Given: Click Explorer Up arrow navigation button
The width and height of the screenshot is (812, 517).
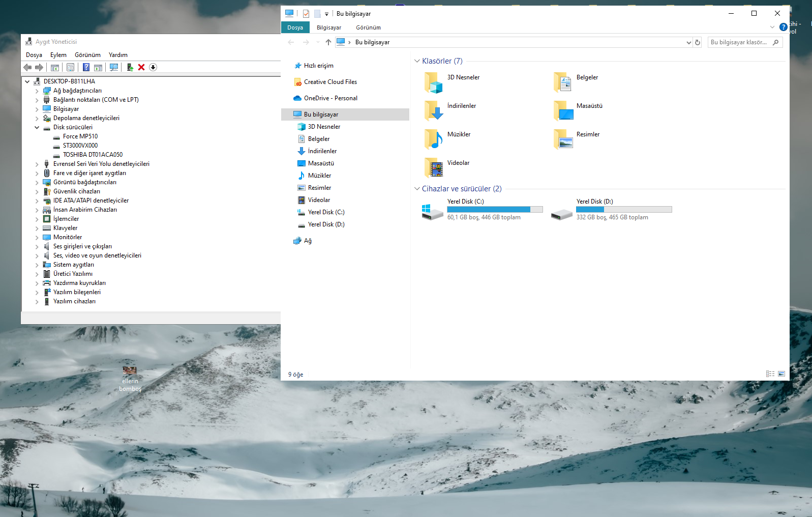Looking at the screenshot, I should [328, 42].
